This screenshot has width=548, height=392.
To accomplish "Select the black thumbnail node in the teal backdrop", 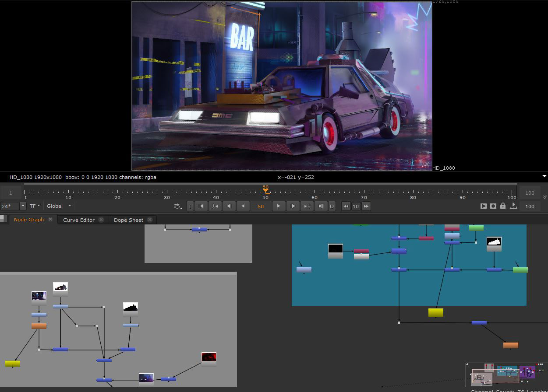I will (x=336, y=251).
